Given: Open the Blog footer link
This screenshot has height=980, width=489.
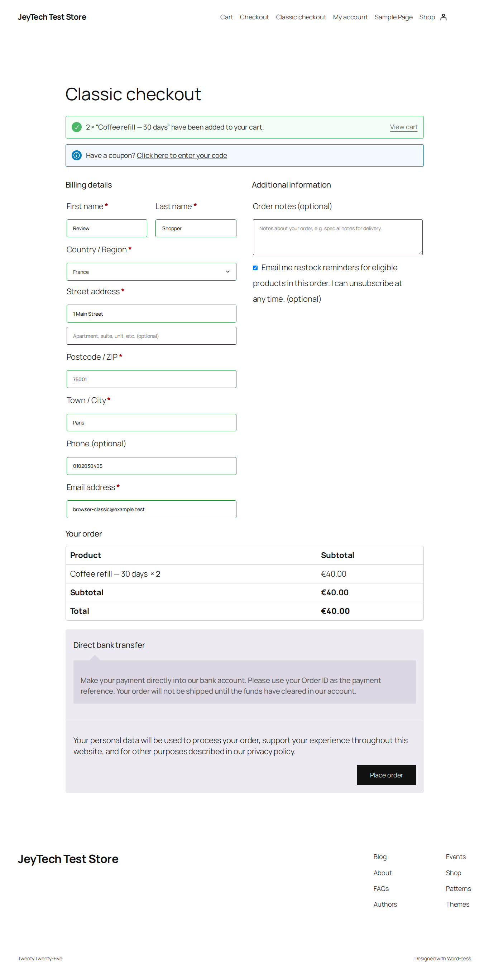Looking at the screenshot, I should (380, 857).
